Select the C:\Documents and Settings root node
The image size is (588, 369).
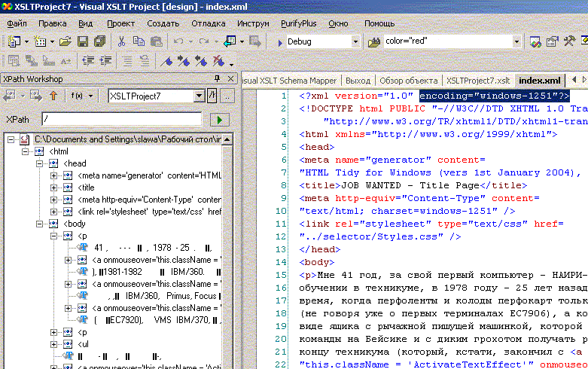127,139
